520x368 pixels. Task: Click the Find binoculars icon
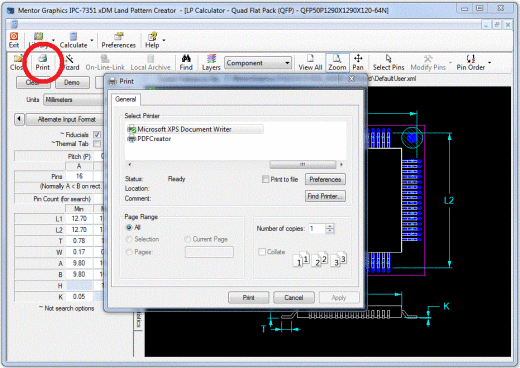(x=186, y=62)
